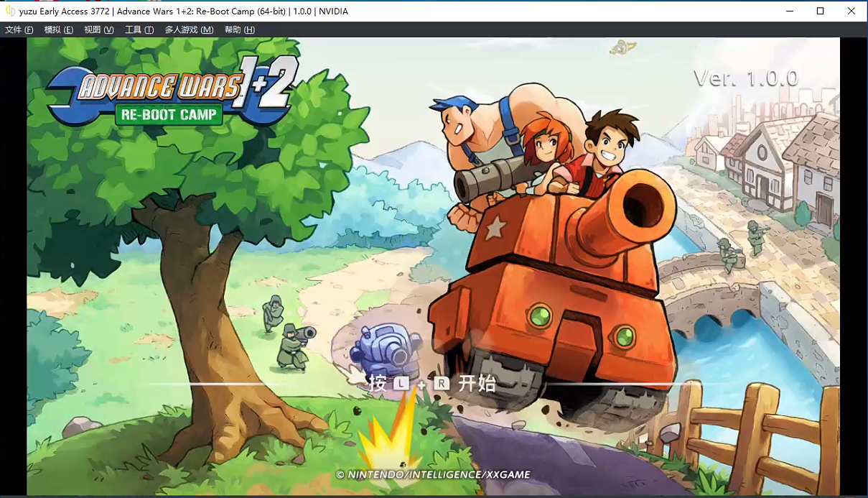The image size is (868, 498).
Task: Click the L button icon in the start prompt
Action: pyautogui.click(x=401, y=384)
